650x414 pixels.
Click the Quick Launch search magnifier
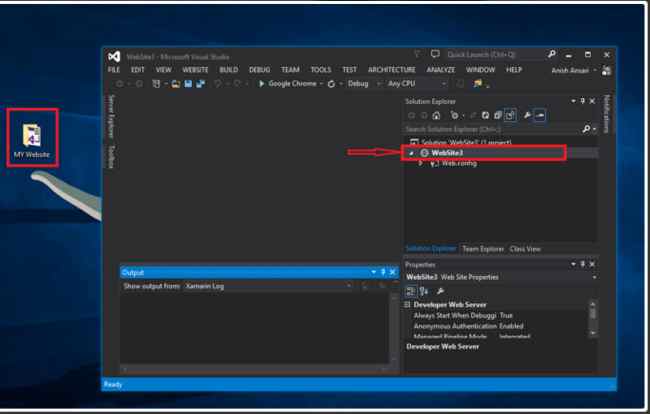tap(551, 54)
